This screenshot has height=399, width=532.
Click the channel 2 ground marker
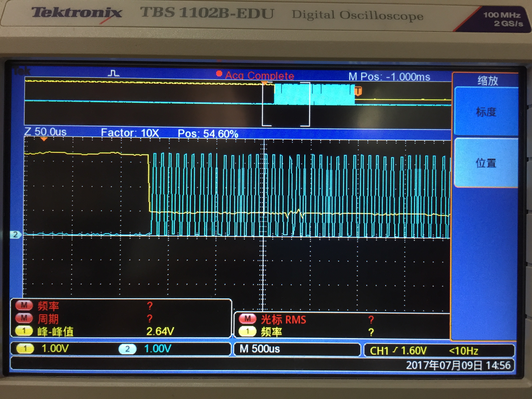pyautogui.click(x=15, y=235)
